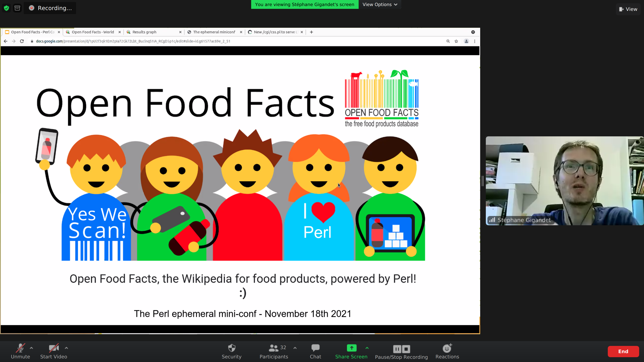Screen dimensions: 644x362
Task: Click the 'Yes We Scan!' character
Action: tap(96, 197)
